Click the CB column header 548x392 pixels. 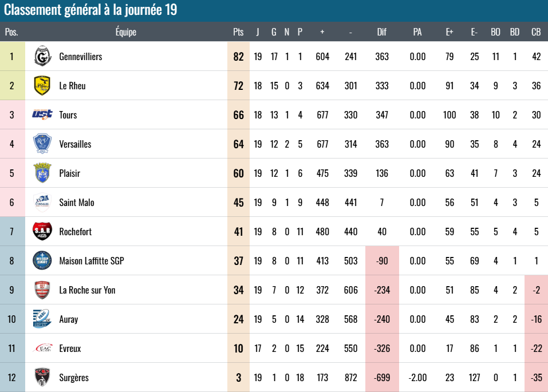536,32
